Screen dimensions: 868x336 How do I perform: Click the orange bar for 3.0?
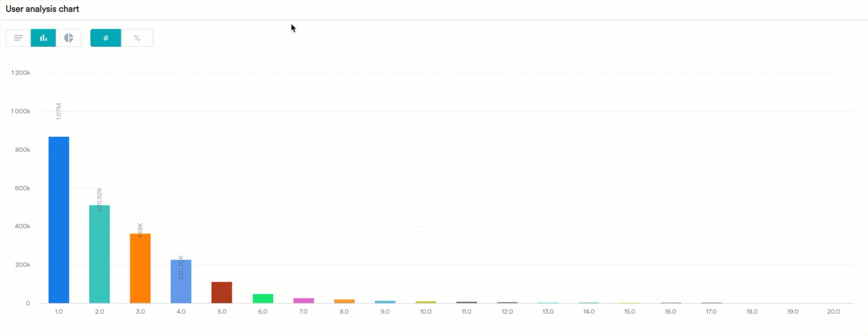pyautogui.click(x=140, y=268)
